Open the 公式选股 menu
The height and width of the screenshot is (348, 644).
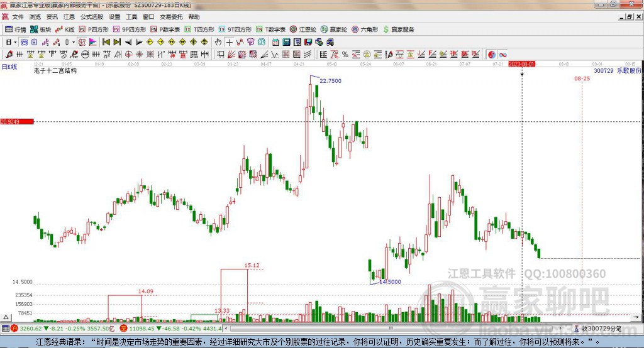92,17
